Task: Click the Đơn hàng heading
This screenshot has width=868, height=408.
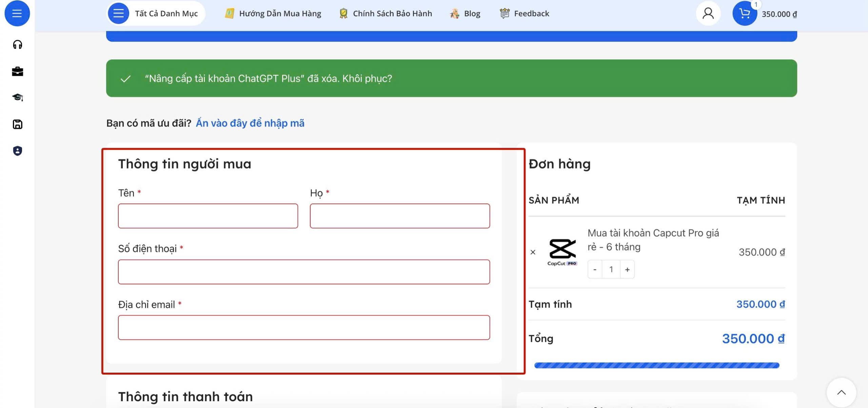Action: click(559, 164)
